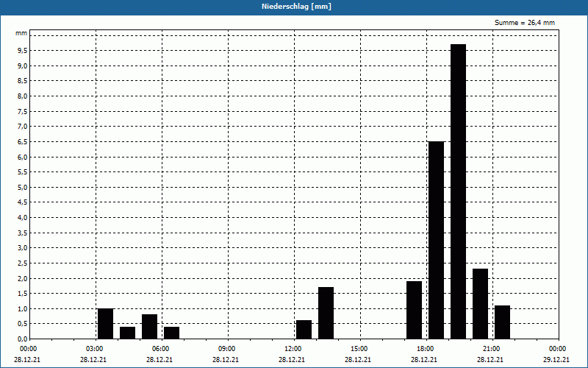This screenshot has height=368, width=588.
Task: Click the '0,0' y-axis label
Action: 23,339
